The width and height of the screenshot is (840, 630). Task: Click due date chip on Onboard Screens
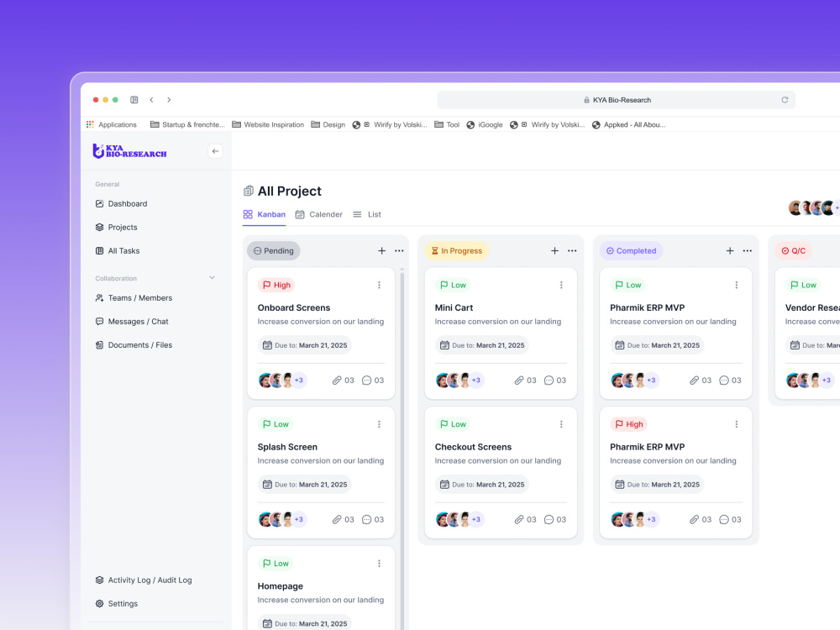305,345
